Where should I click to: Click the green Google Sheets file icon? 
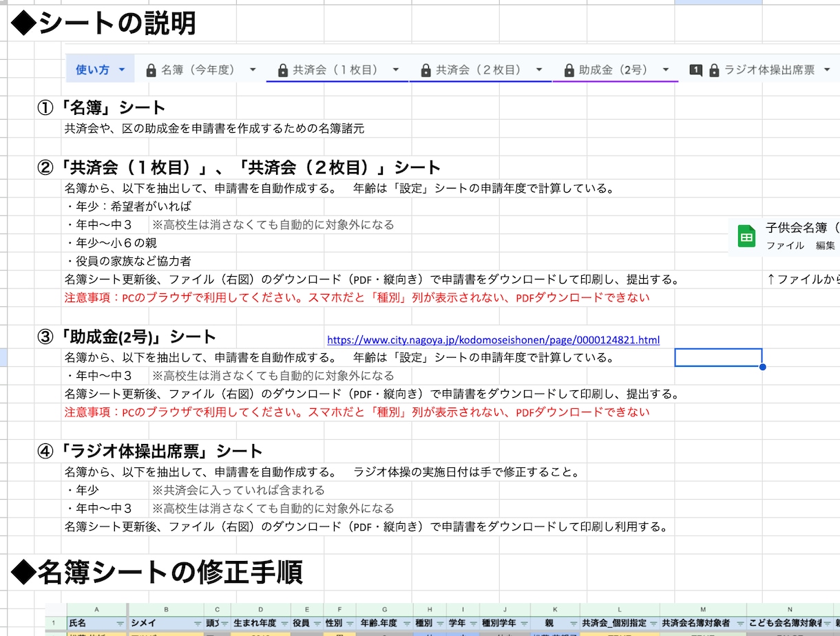pyautogui.click(x=747, y=235)
